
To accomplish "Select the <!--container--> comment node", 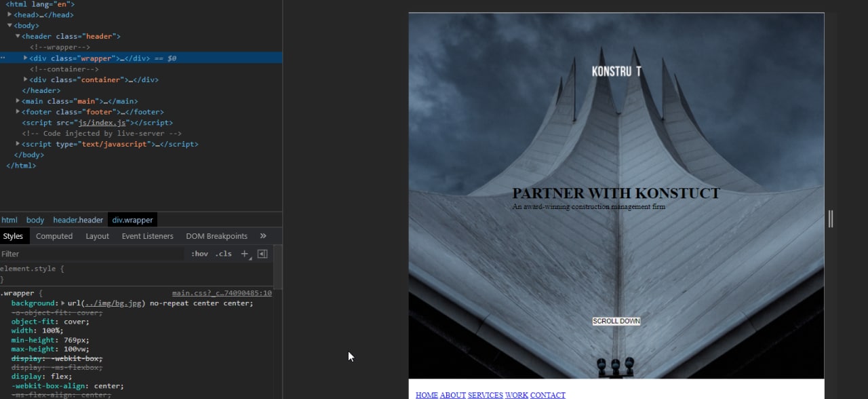I will tap(64, 69).
